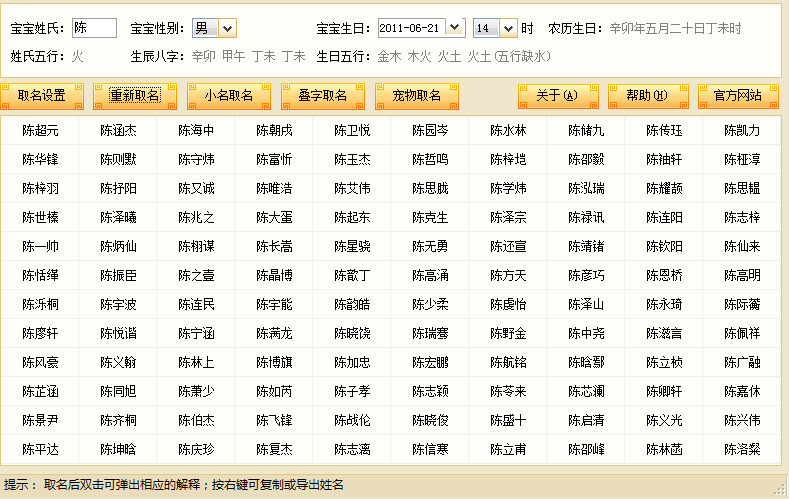
Task: Click the 叠字取名 button
Action: [x=323, y=96]
